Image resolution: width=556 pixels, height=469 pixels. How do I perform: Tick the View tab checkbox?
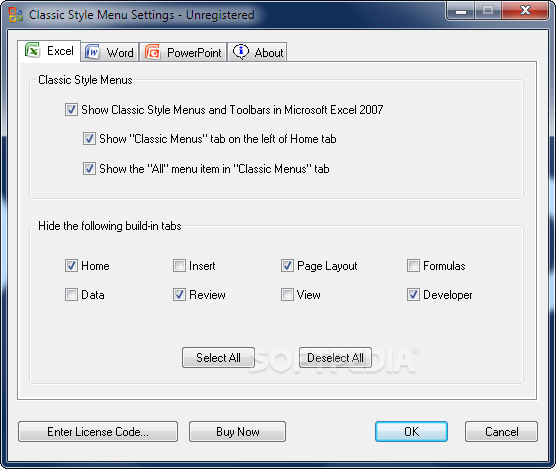287,295
